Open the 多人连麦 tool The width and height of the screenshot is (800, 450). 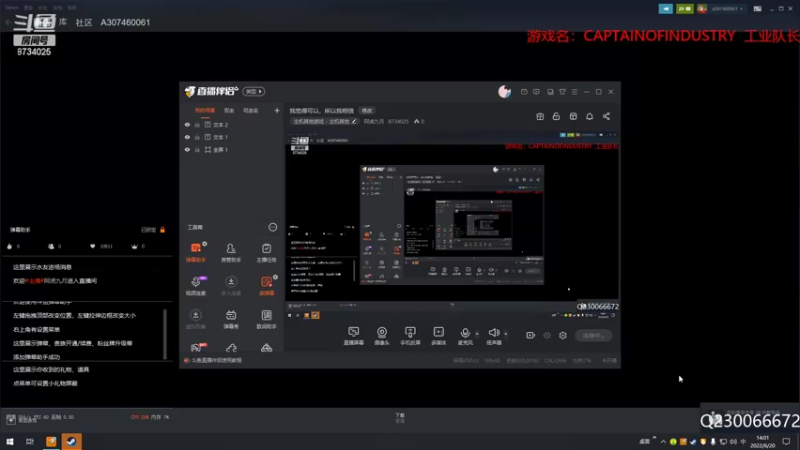231,285
